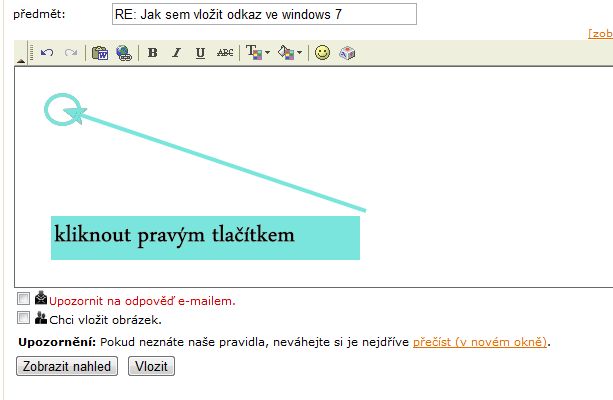613x400 pixels.
Task: Click the redo arrow icon
Action: tap(71, 52)
